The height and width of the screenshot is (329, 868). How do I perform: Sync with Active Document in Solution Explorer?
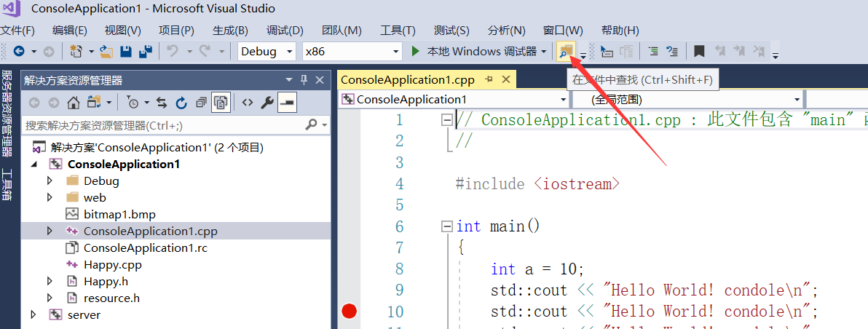[162, 103]
